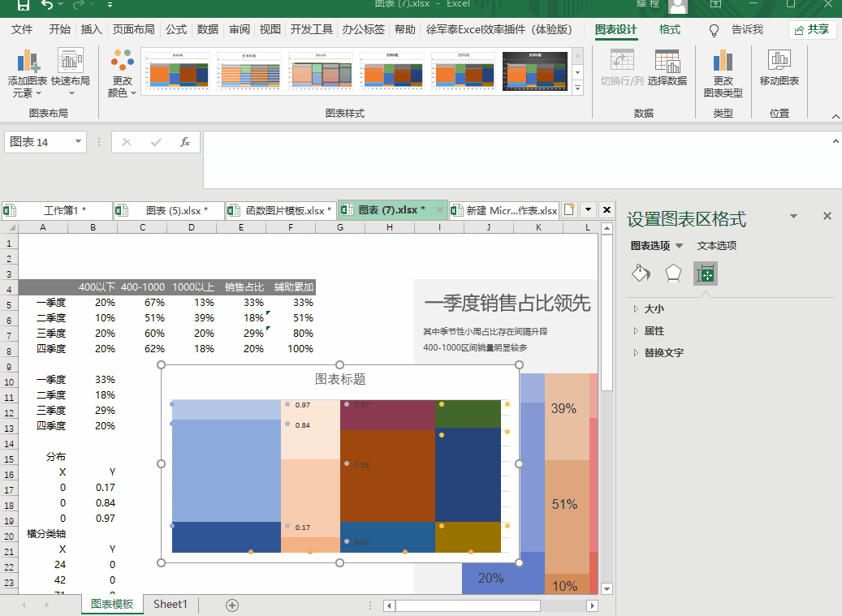This screenshot has height=616, width=842.
Task: Click the save icon in the title bar
Action: point(24,6)
